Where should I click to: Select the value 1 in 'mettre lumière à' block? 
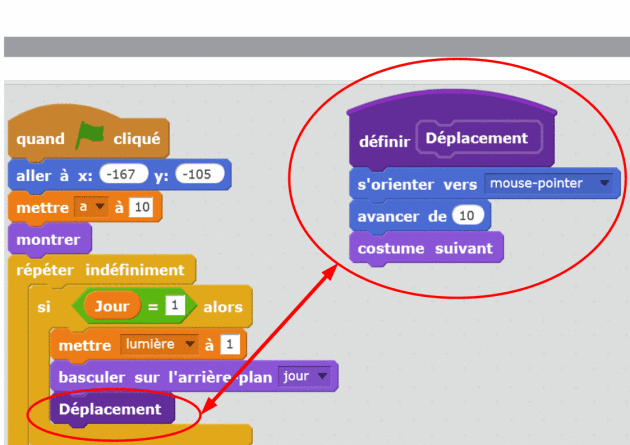tap(230, 344)
